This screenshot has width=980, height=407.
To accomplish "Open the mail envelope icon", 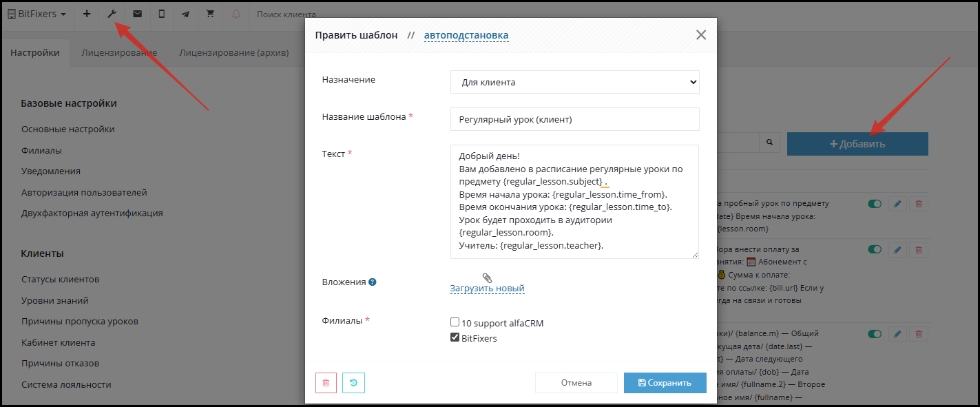I will coord(137,14).
